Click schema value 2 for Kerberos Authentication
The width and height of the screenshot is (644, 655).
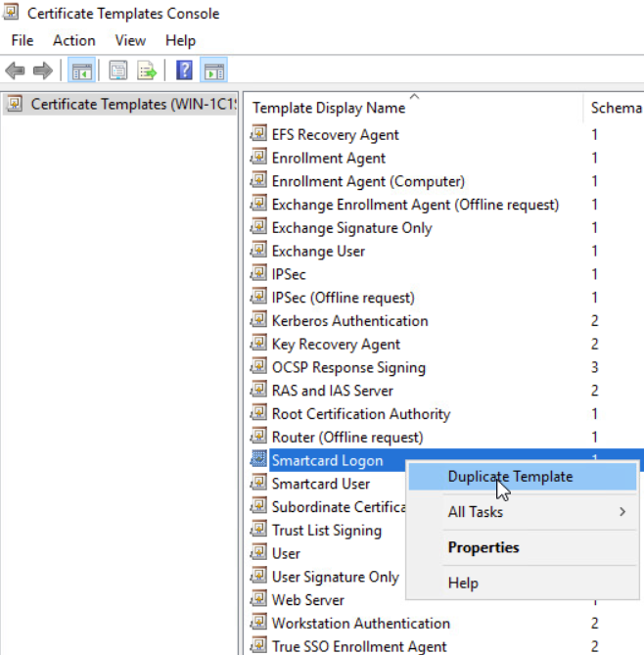pos(595,321)
